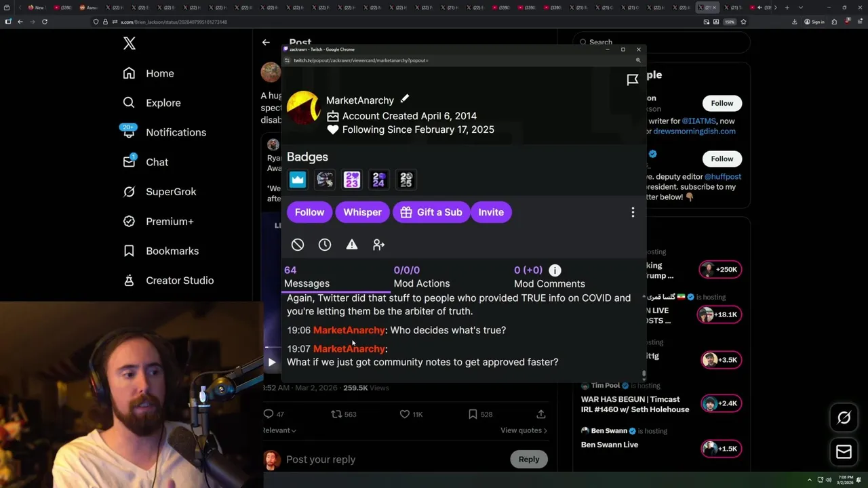Click the X logo icon
This screenshot has width=868, height=488.
(x=130, y=44)
